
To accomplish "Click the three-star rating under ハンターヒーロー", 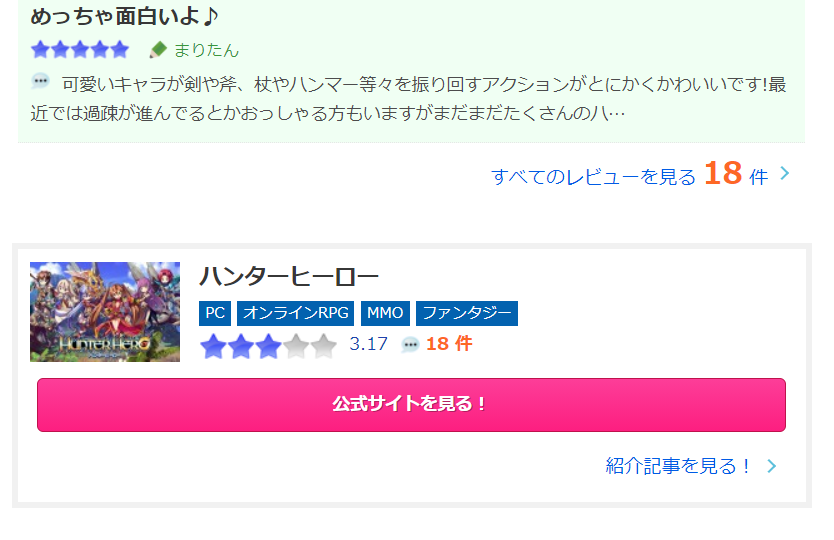I will point(269,346).
